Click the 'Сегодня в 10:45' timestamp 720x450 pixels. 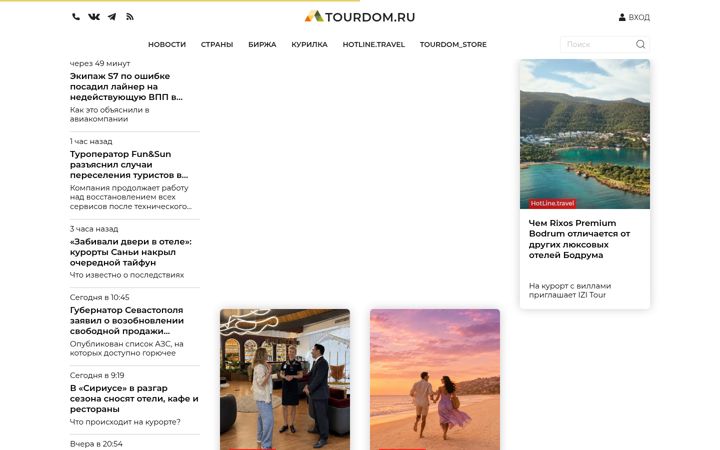tap(100, 297)
